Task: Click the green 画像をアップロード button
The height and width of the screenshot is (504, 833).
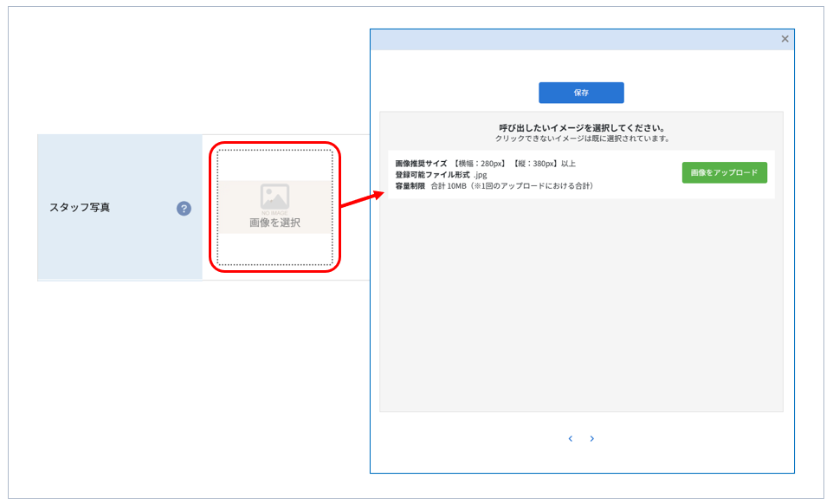Action: (x=724, y=172)
